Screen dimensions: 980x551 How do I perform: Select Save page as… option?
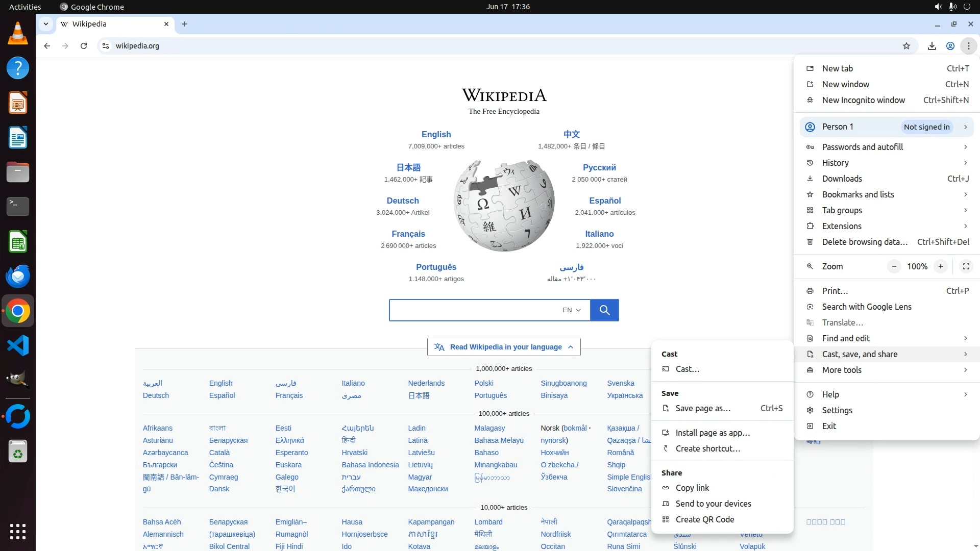pos(703,408)
